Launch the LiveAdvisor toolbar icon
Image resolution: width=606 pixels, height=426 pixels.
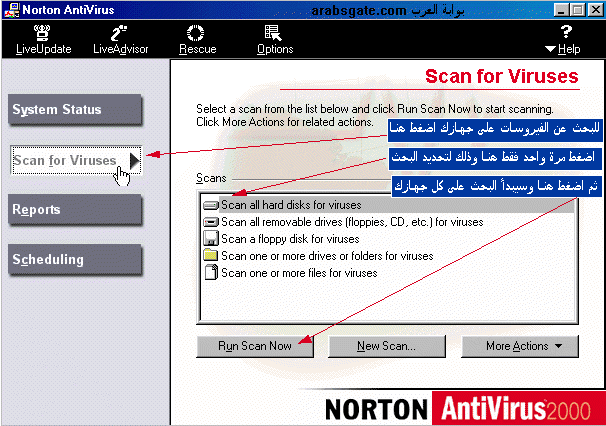(x=121, y=40)
